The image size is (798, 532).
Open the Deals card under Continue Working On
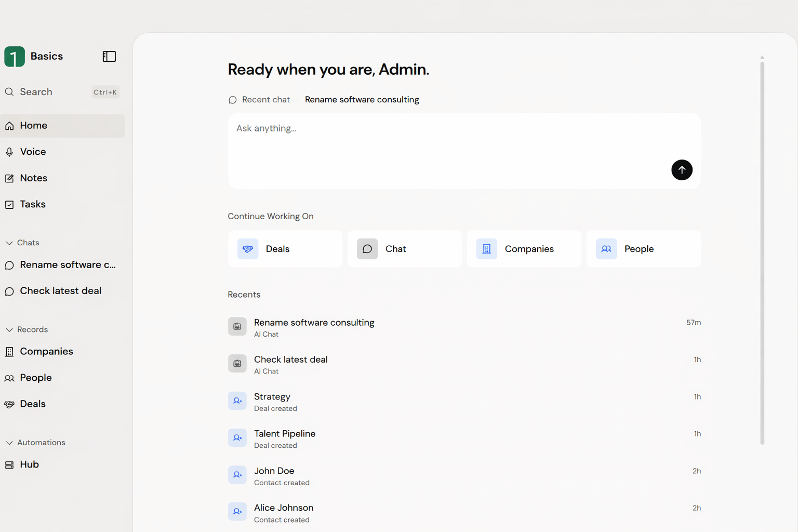pos(285,249)
